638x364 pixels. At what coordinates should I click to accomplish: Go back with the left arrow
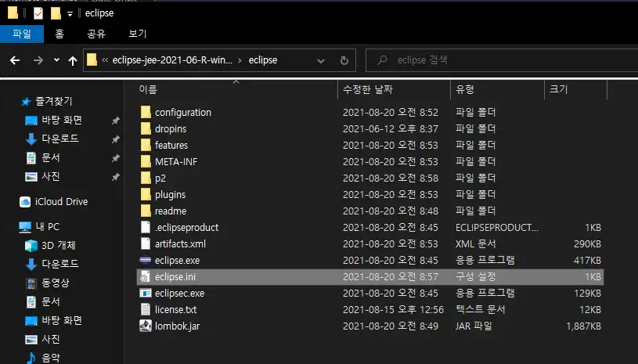click(15, 60)
